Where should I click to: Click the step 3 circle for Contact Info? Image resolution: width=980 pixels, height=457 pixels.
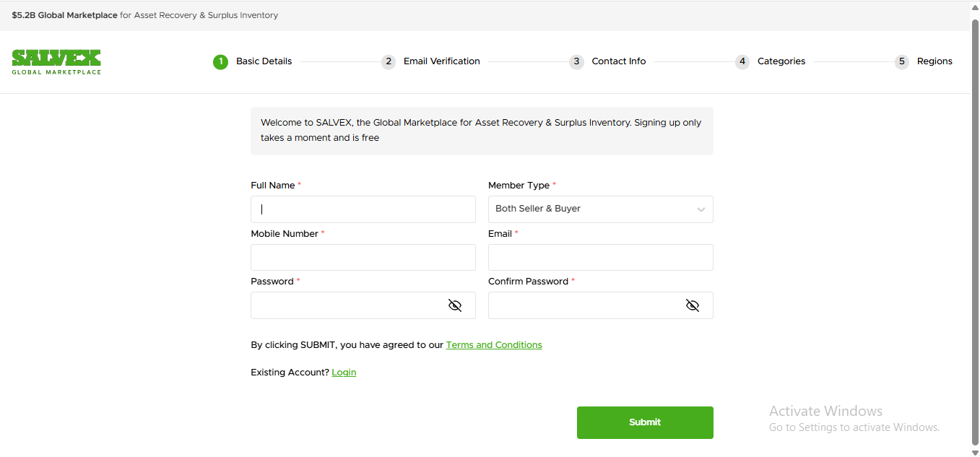[x=576, y=62]
